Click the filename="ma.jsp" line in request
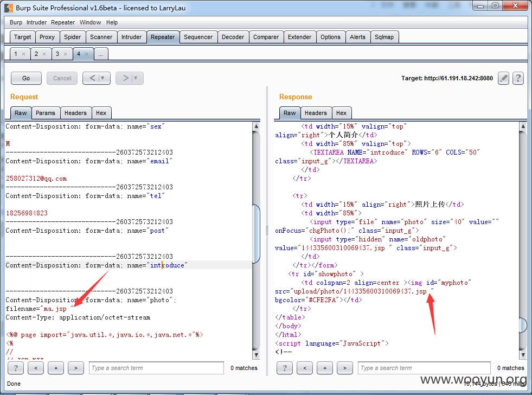The height and width of the screenshot is (395, 532). [x=40, y=309]
